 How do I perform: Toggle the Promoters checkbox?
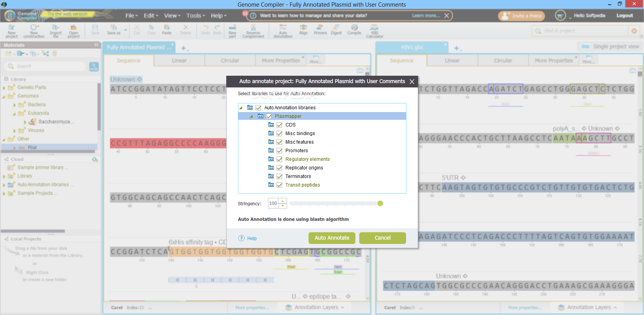279,151
